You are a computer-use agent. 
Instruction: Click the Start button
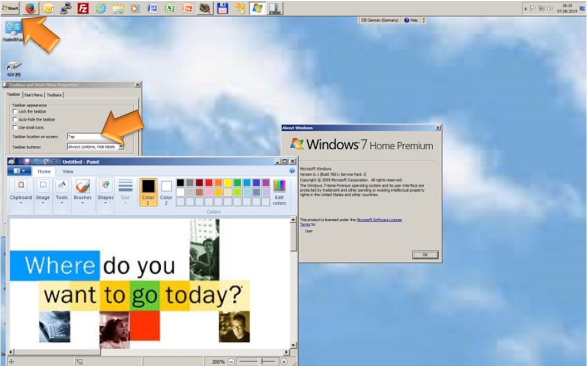pyautogui.click(x=10, y=8)
